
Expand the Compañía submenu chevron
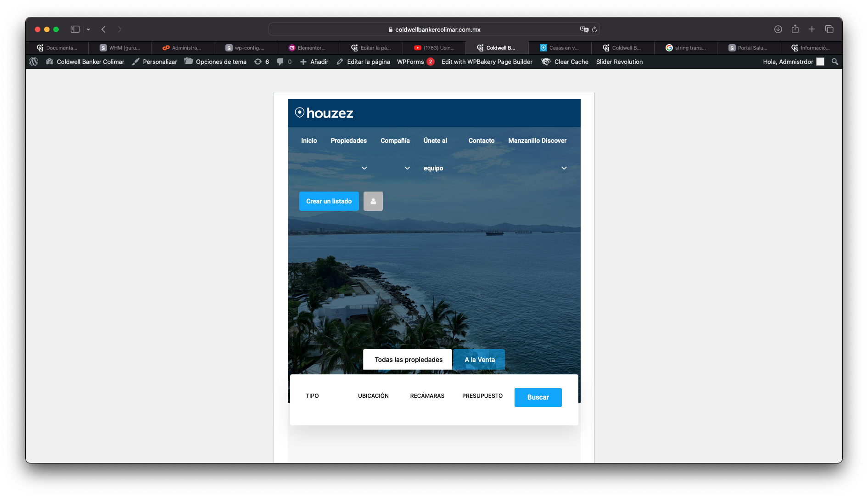(407, 168)
